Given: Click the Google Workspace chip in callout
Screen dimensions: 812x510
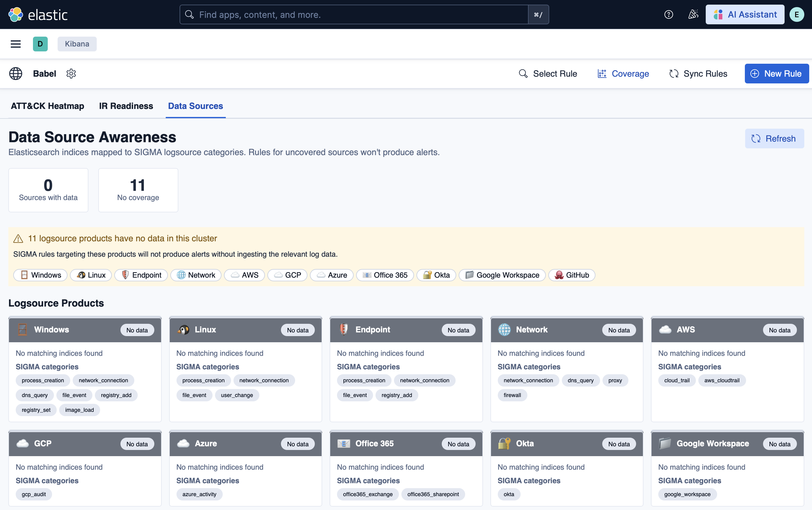Looking at the screenshot, I should pyautogui.click(x=502, y=275).
